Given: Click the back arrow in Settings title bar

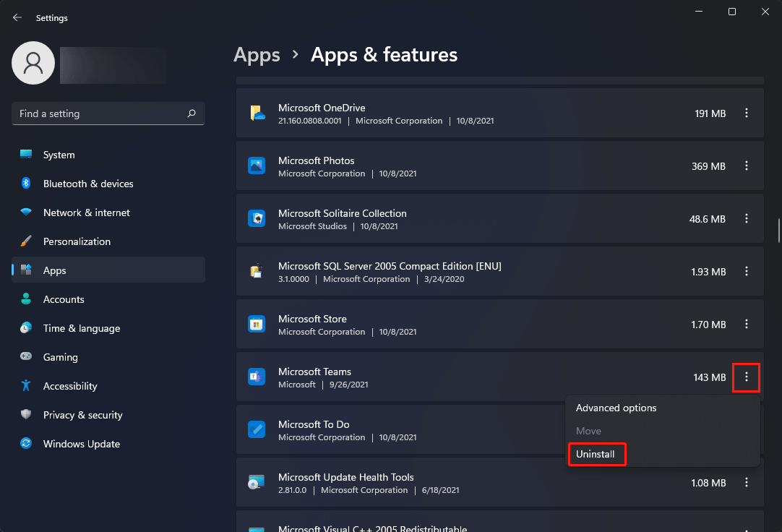Looking at the screenshot, I should tap(17, 17).
